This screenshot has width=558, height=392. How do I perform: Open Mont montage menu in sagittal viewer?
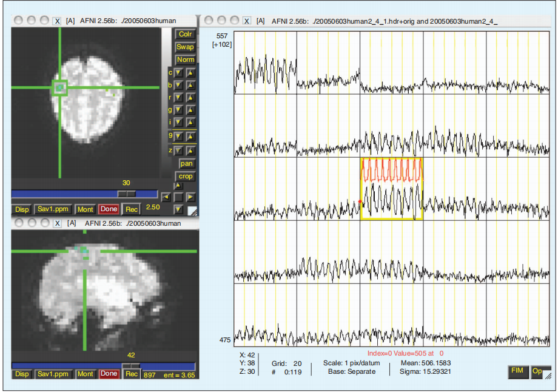click(85, 374)
